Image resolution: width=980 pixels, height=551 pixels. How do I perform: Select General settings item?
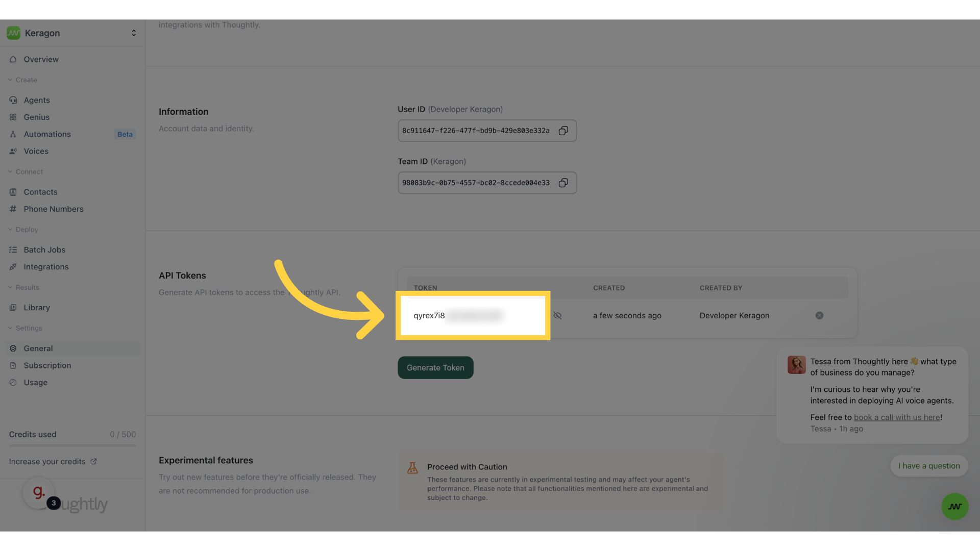[x=72, y=348]
